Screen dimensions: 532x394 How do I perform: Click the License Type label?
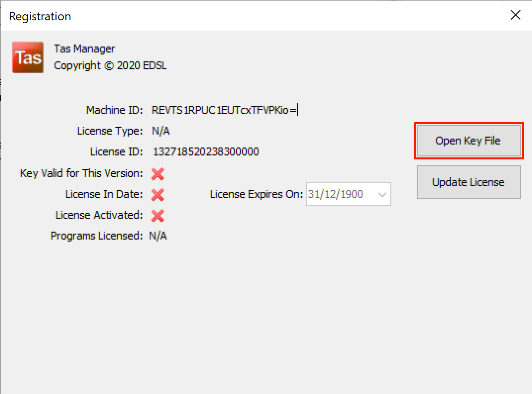click(110, 131)
